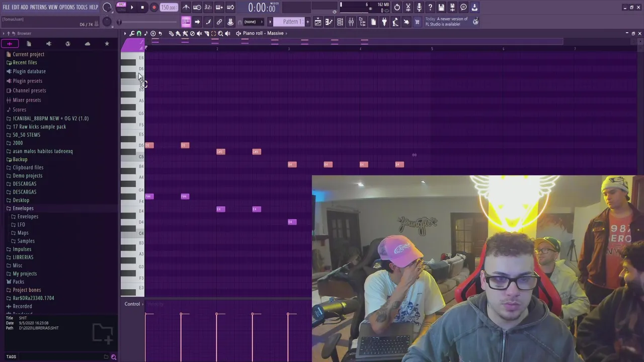Click the question mark help icon

pos(430,7)
